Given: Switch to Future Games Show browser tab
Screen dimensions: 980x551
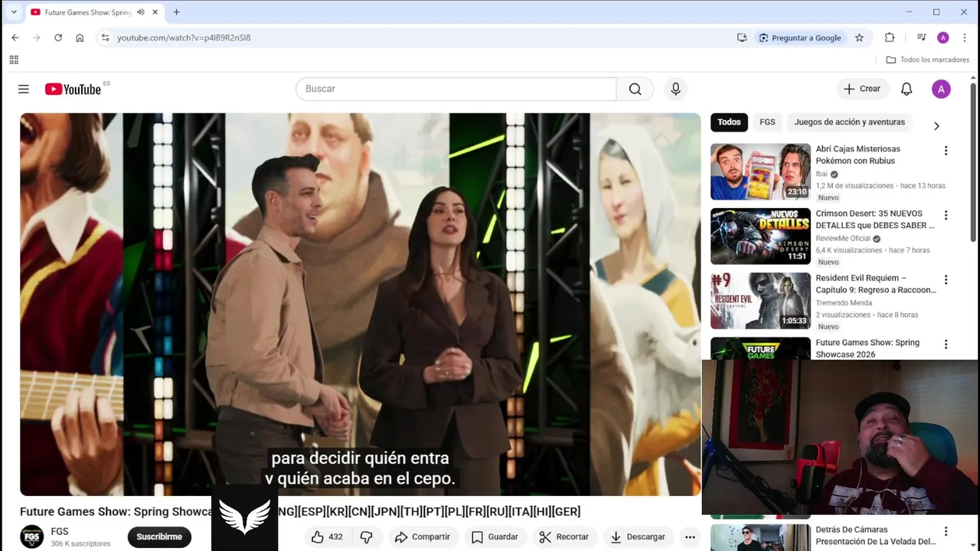Looking at the screenshot, I should [87, 12].
